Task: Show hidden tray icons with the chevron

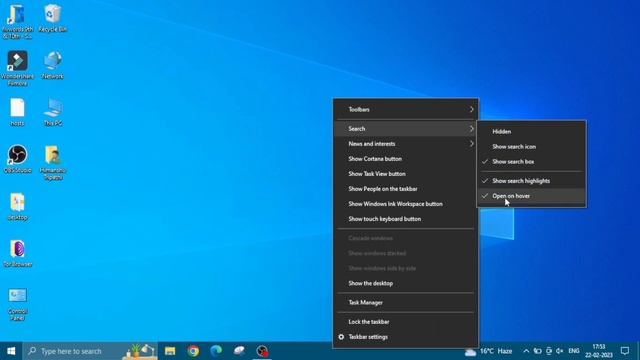Action: (x=526, y=351)
